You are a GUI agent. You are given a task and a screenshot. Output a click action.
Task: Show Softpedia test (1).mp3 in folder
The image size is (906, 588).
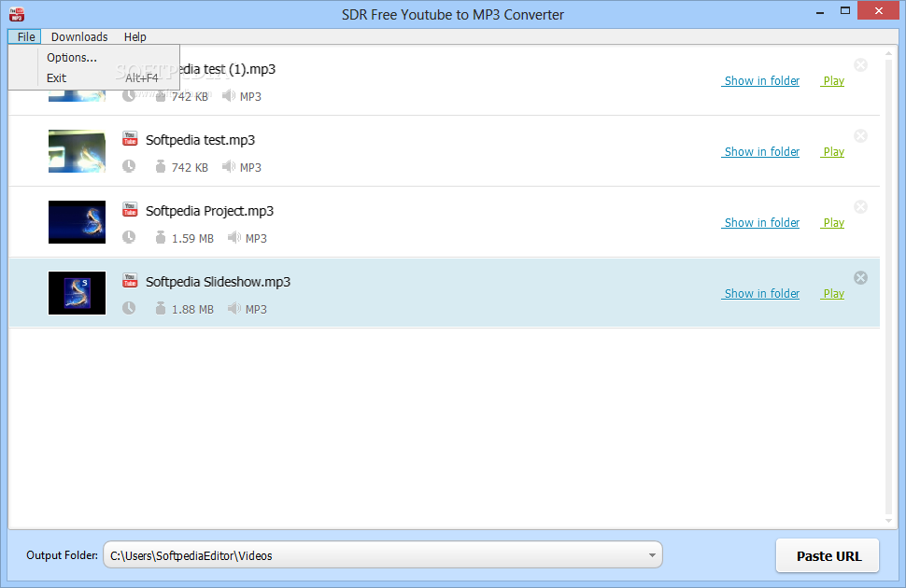point(761,81)
